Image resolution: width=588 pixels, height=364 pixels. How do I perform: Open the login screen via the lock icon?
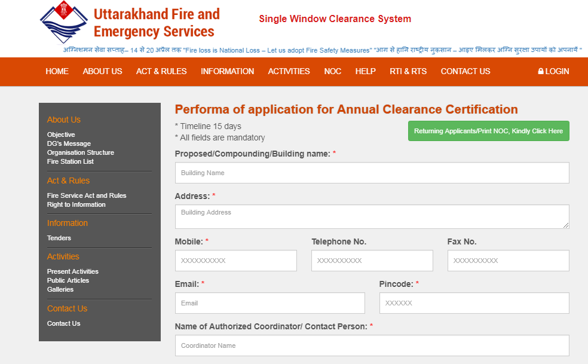[x=553, y=71]
